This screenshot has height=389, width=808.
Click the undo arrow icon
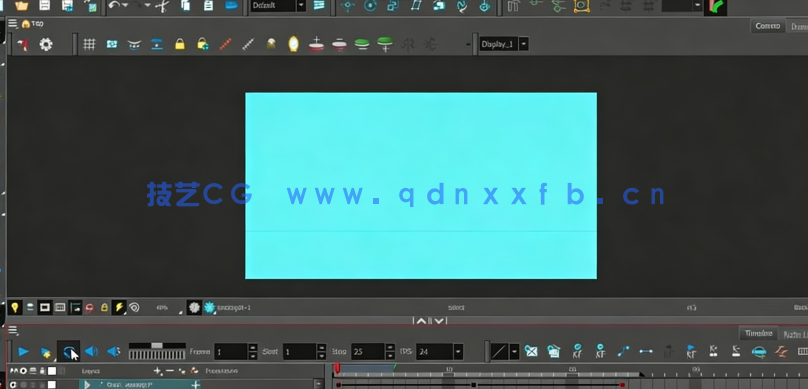pos(114,6)
